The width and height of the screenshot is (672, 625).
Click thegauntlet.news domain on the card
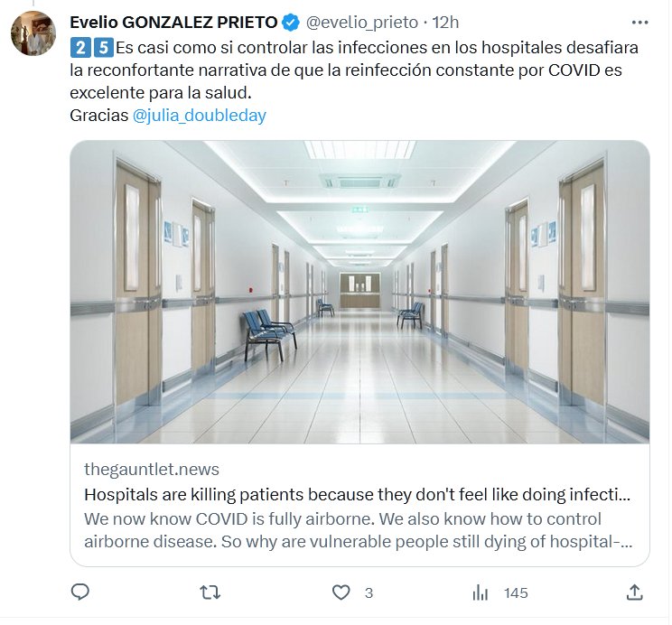pyautogui.click(x=151, y=470)
